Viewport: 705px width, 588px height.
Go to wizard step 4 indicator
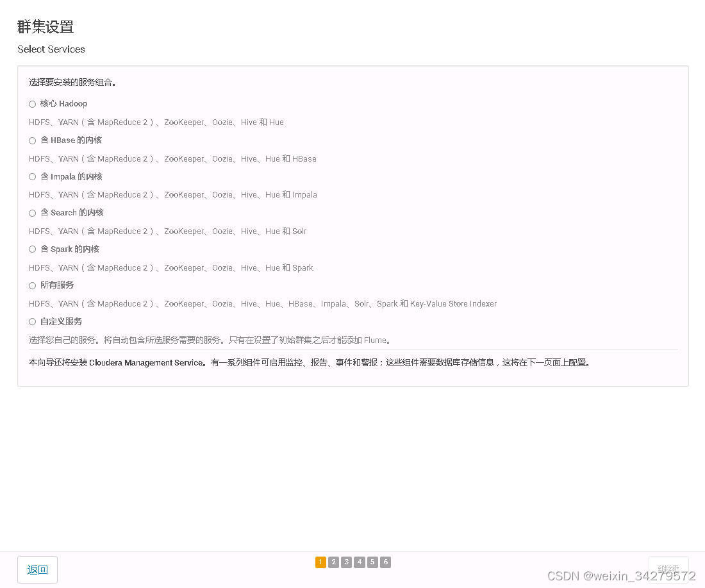[360, 562]
